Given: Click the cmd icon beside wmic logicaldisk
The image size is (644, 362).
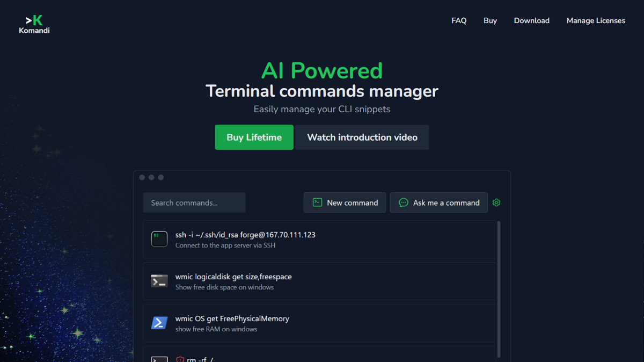Looking at the screenshot, I should (159, 281).
